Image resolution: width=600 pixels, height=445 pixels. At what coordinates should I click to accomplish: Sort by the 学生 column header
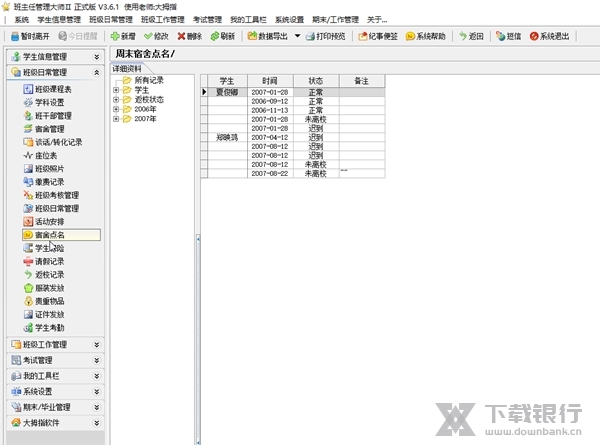227,81
